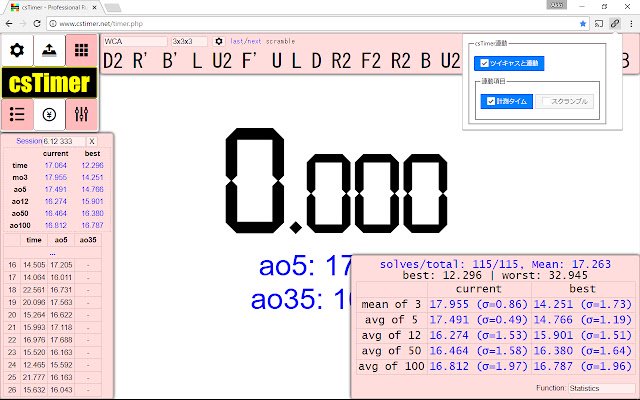Open the 3x3x3 puzzle dropdown
The image size is (640, 400).
[x=189, y=41]
